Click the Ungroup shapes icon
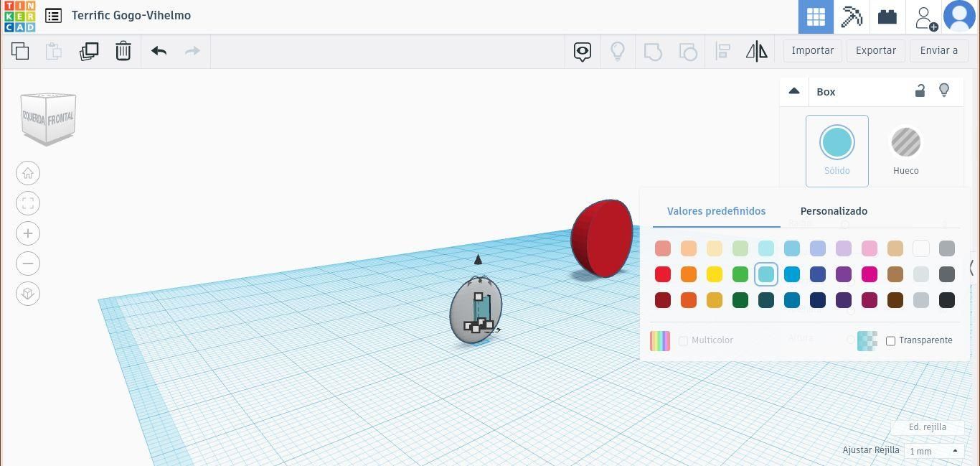Image resolution: width=980 pixels, height=466 pixels. point(687,52)
